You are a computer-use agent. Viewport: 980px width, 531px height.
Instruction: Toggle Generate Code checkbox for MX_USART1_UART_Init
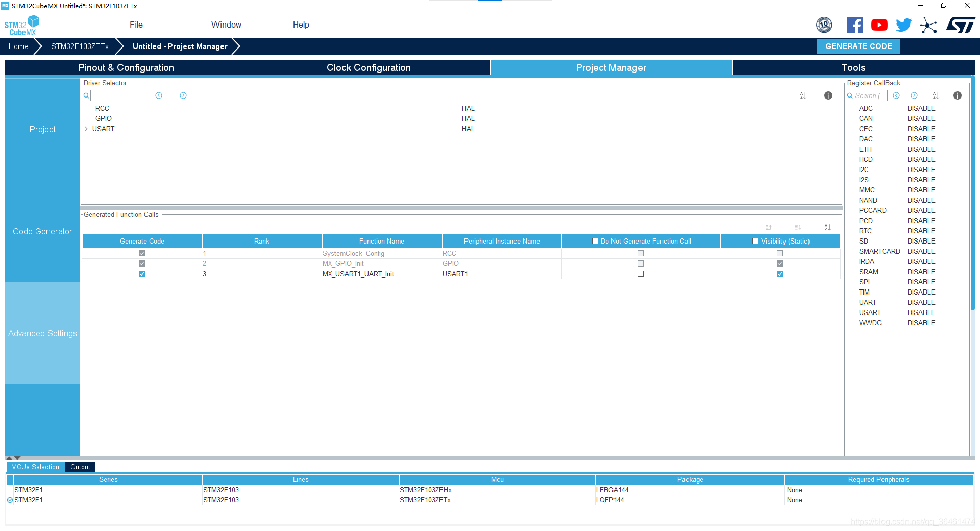point(142,274)
